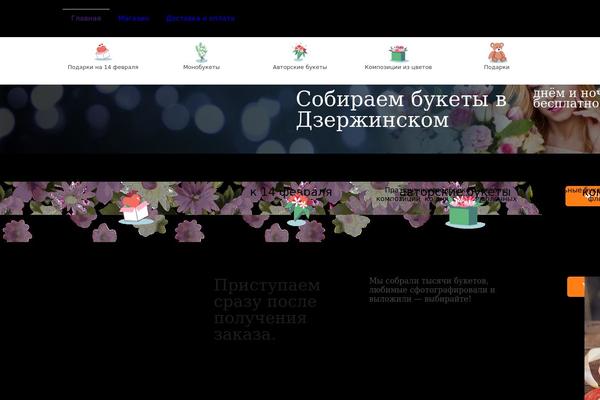
Task: Go to the Магазин page
Action: (133, 18)
